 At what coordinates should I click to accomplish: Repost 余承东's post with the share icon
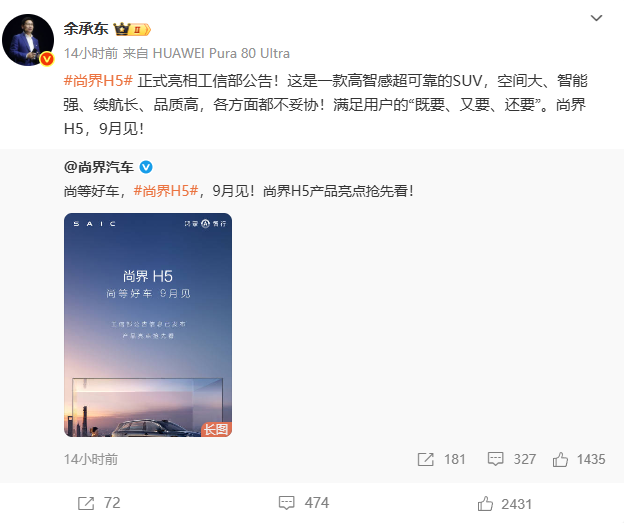[x=86, y=503]
